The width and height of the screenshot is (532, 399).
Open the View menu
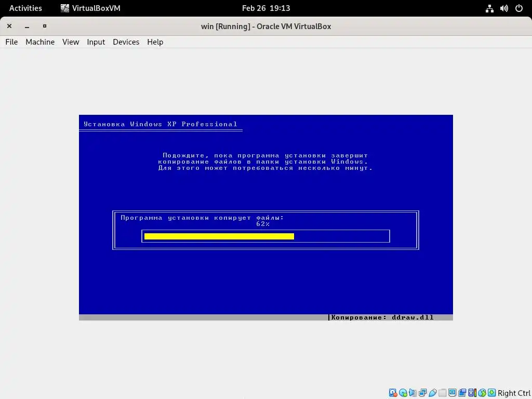tap(71, 42)
